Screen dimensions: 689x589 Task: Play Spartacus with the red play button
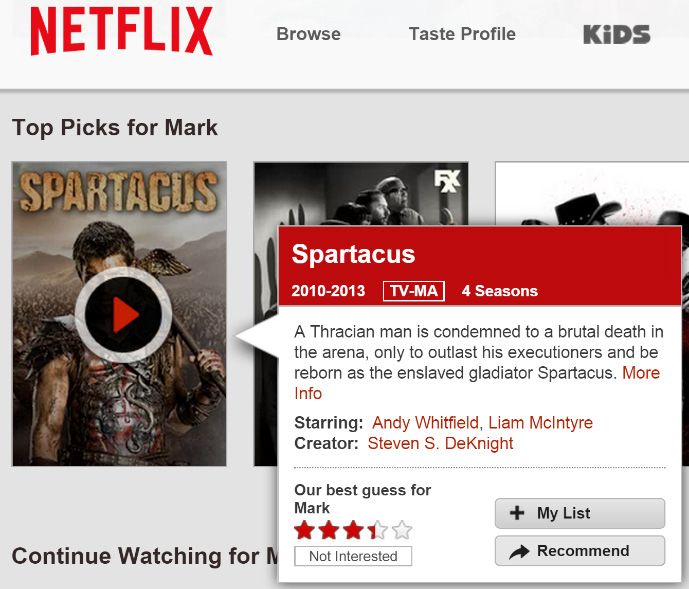(123, 315)
